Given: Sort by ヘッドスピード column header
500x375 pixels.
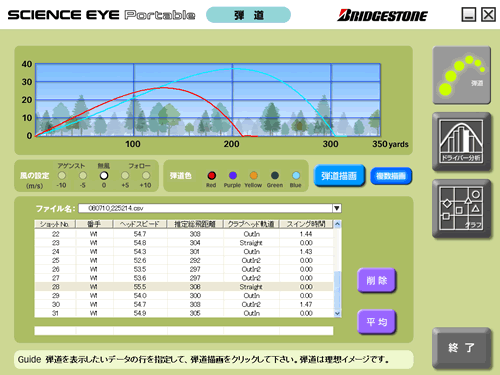Looking at the screenshot, I should 140,224.
